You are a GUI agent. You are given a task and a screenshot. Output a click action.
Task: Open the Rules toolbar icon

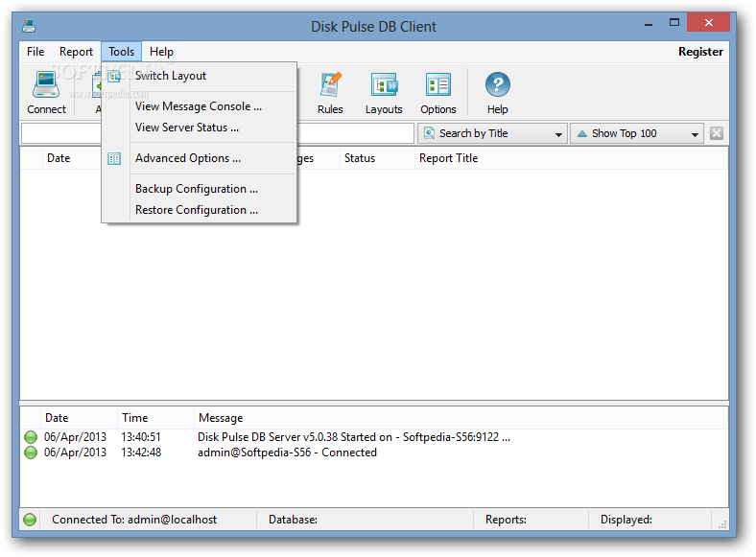(330, 84)
